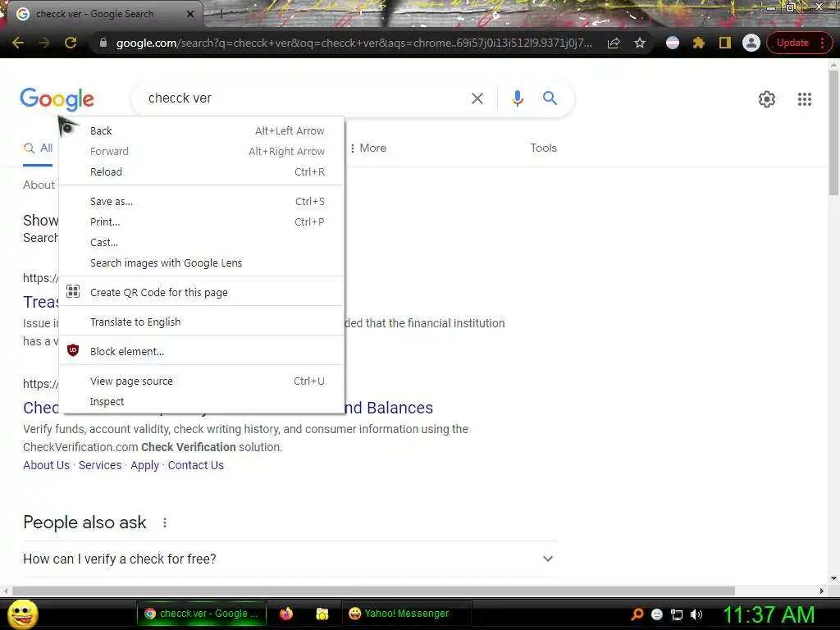Click the vertical scrollbar down arrow

(833, 578)
